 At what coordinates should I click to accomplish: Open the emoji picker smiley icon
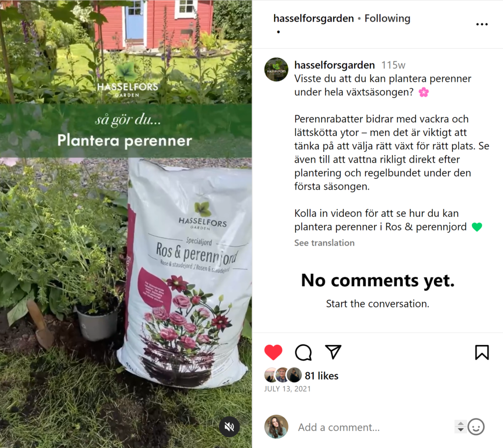(x=475, y=427)
